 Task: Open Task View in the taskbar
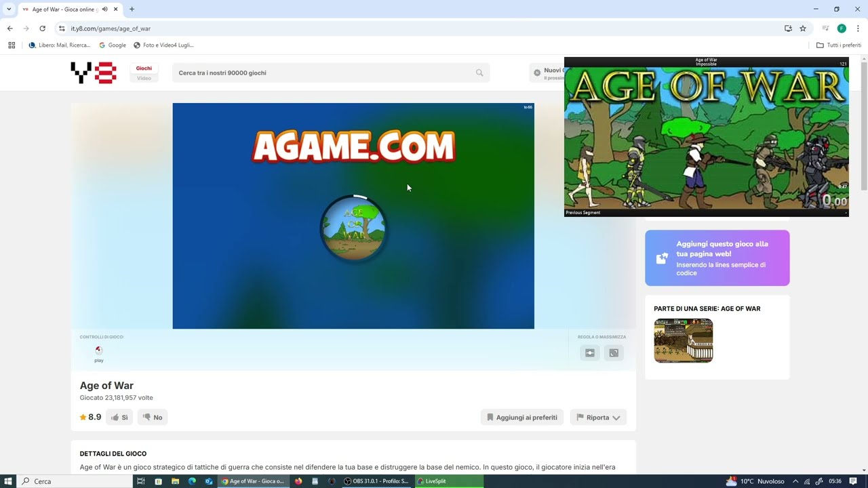(141, 481)
